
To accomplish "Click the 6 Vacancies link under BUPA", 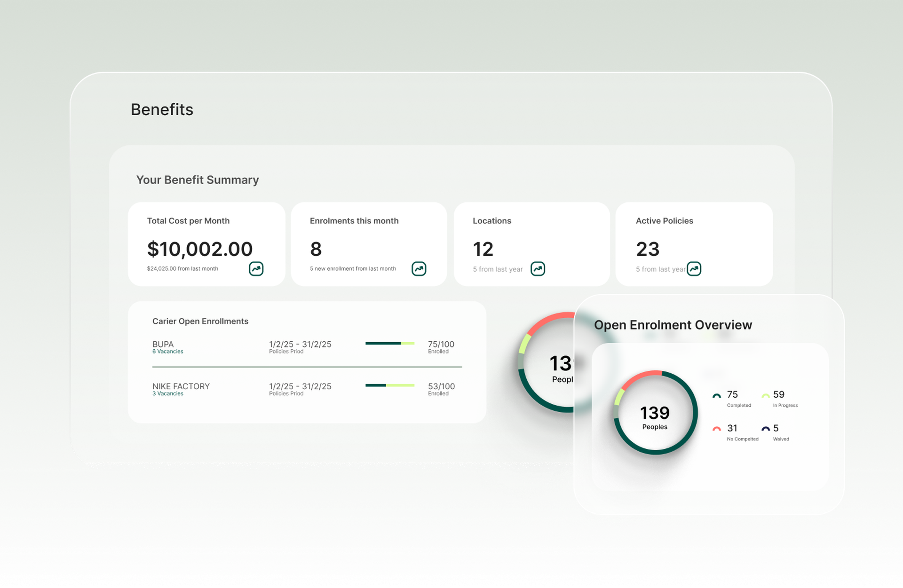I will [x=168, y=352].
